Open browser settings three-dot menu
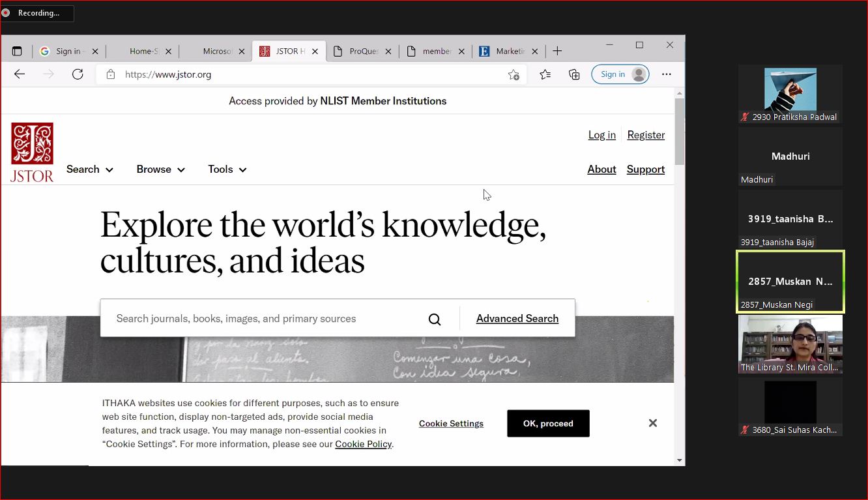Image resolution: width=868 pixels, height=500 pixels. pyautogui.click(x=666, y=74)
